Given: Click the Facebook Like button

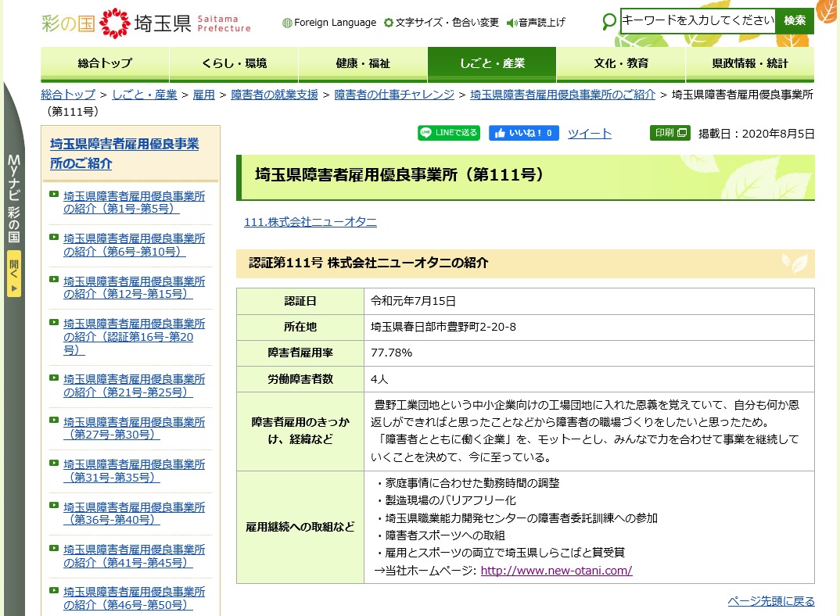Looking at the screenshot, I should [x=523, y=133].
